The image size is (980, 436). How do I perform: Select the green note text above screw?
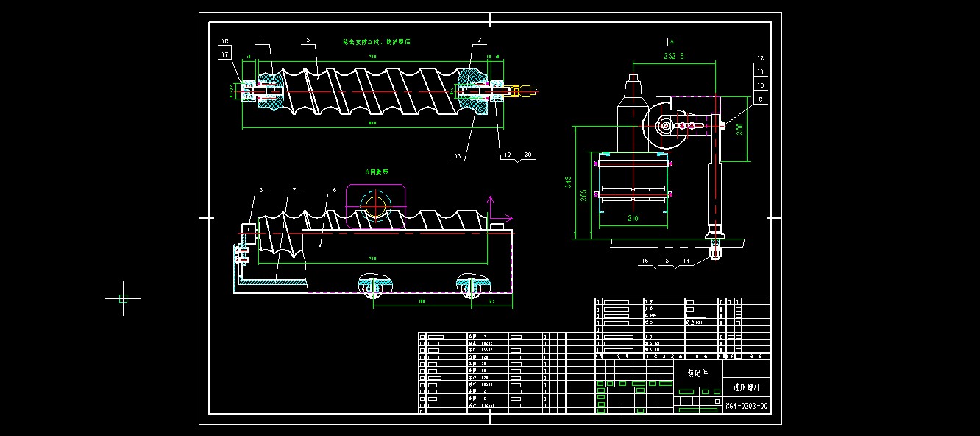[x=377, y=43]
